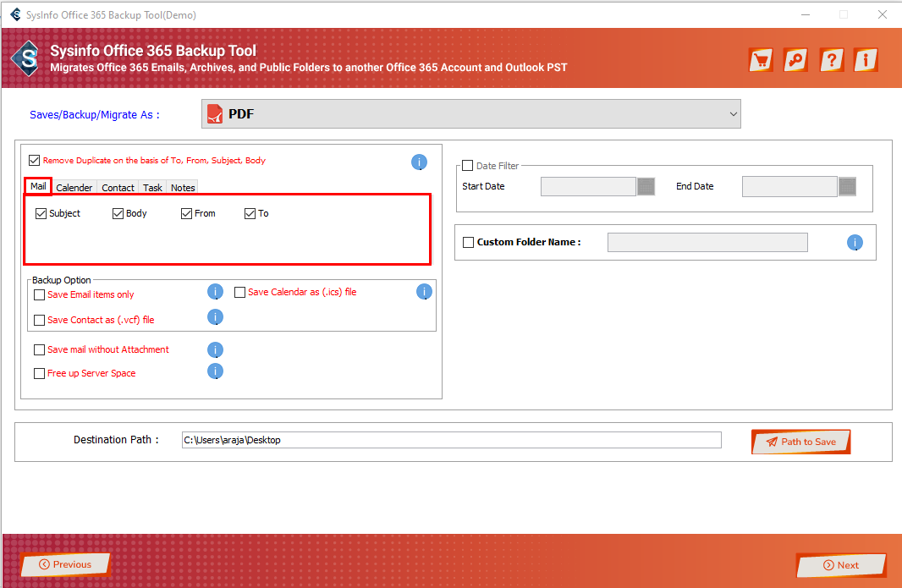Screen dimensions: 902x588
Task: Enable Save Email items only
Action: pos(39,294)
